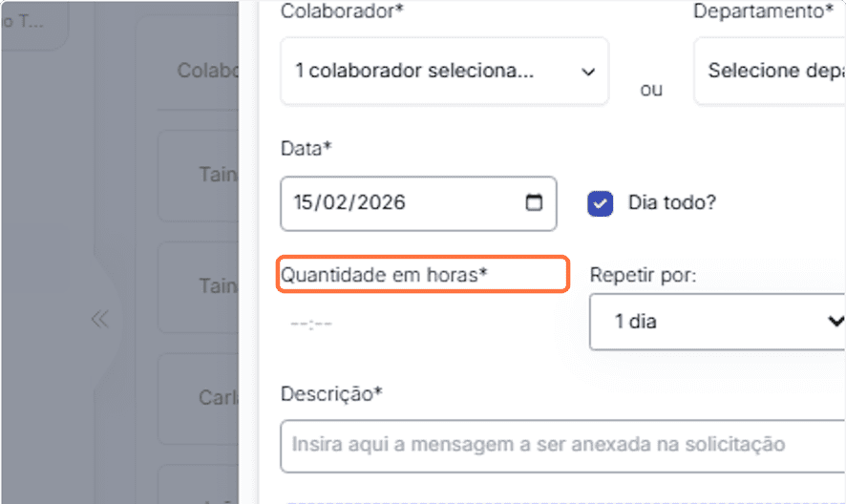Select the 'Colabo...' column header in background
This screenshot has height=504, width=846.
pyautogui.click(x=206, y=71)
